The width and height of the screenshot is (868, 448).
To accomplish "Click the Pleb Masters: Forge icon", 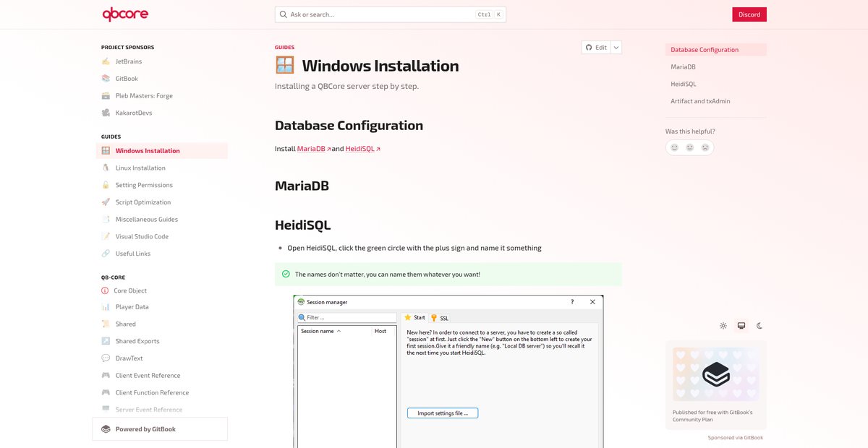I will (106, 95).
